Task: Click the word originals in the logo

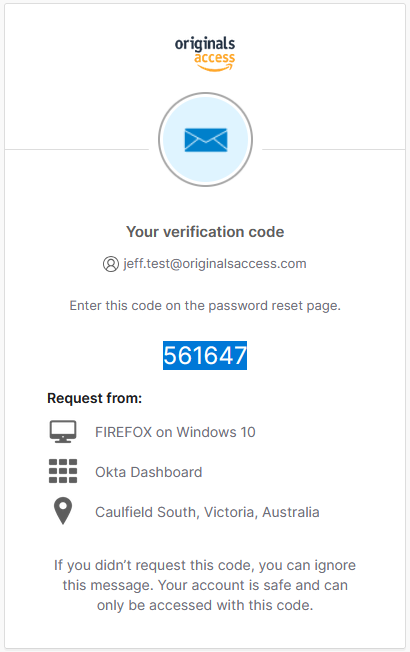Action: pos(205,44)
